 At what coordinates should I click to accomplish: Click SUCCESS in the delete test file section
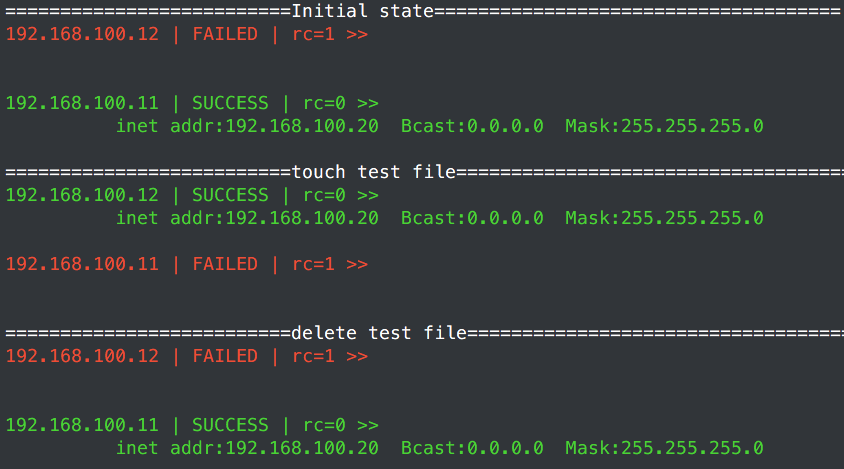pyautogui.click(x=230, y=425)
